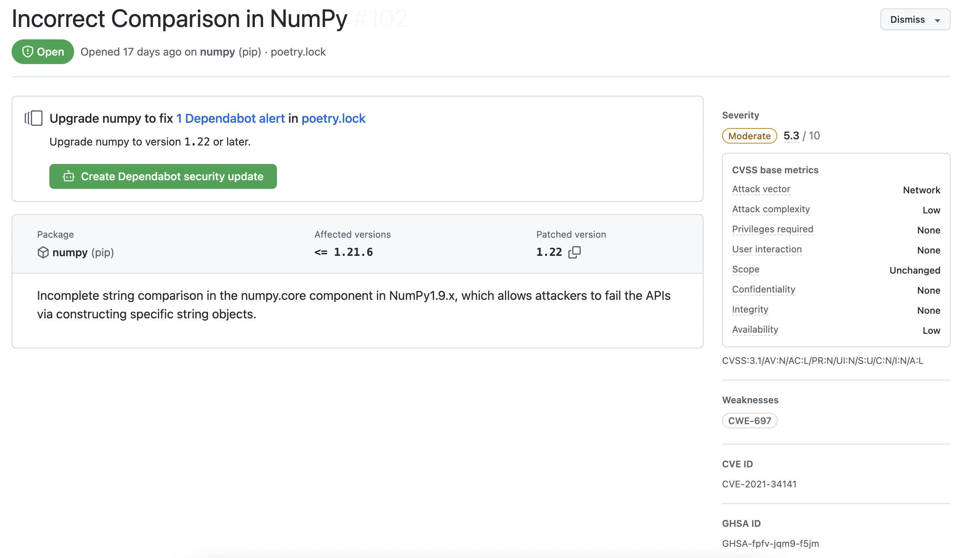This screenshot has height=558, width=980.
Task: Click the Privileges required metric link
Action: pyautogui.click(x=772, y=229)
